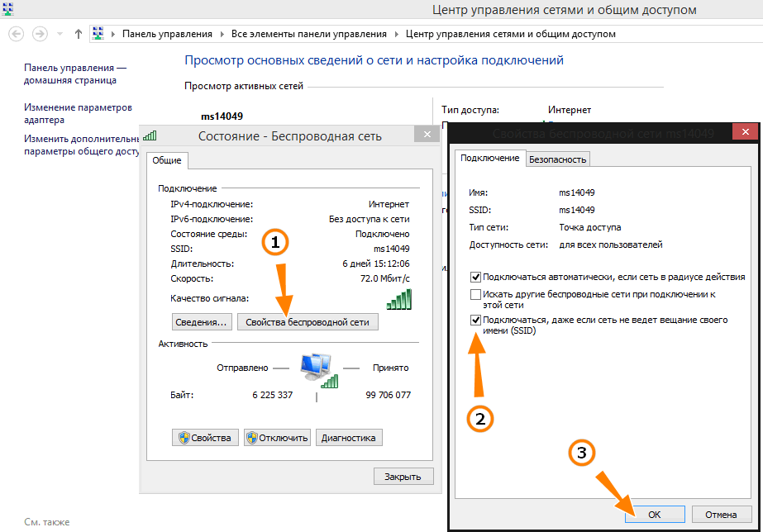Click Network Center icon in window title
This screenshot has height=532, width=763.
[7, 9]
